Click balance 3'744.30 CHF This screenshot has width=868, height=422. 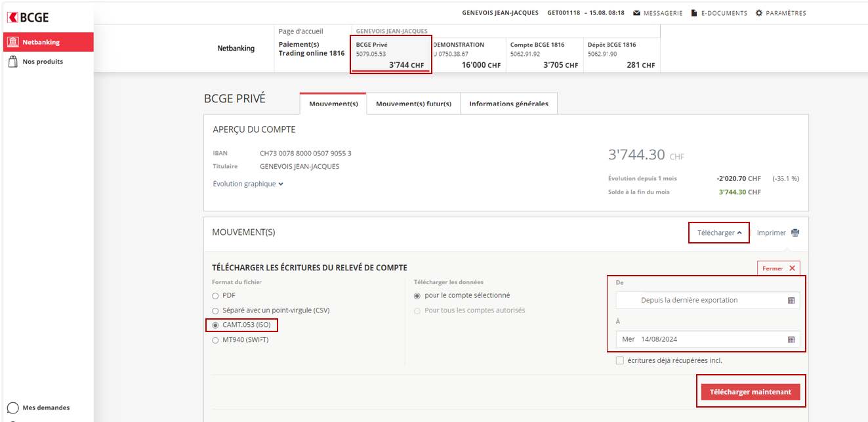click(x=646, y=155)
